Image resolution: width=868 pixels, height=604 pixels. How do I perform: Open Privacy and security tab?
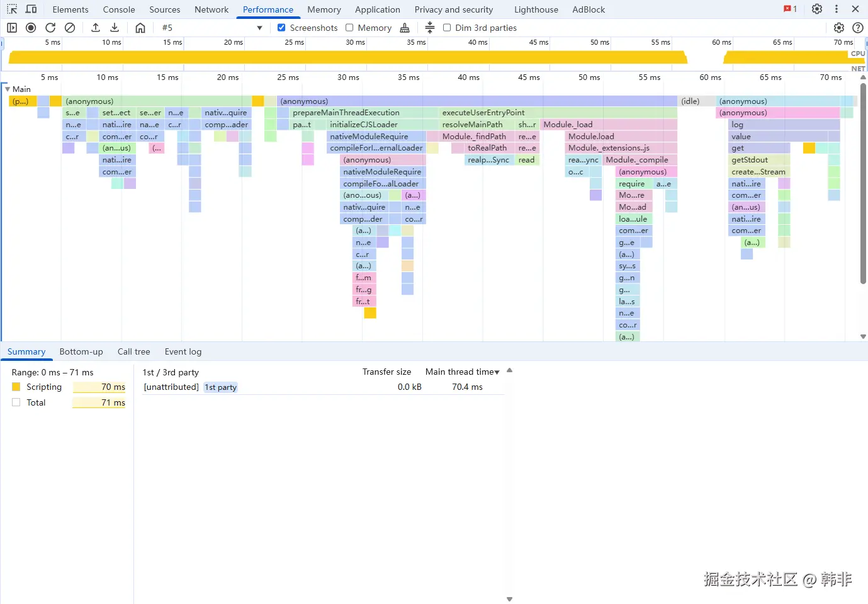[x=454, y=9]
